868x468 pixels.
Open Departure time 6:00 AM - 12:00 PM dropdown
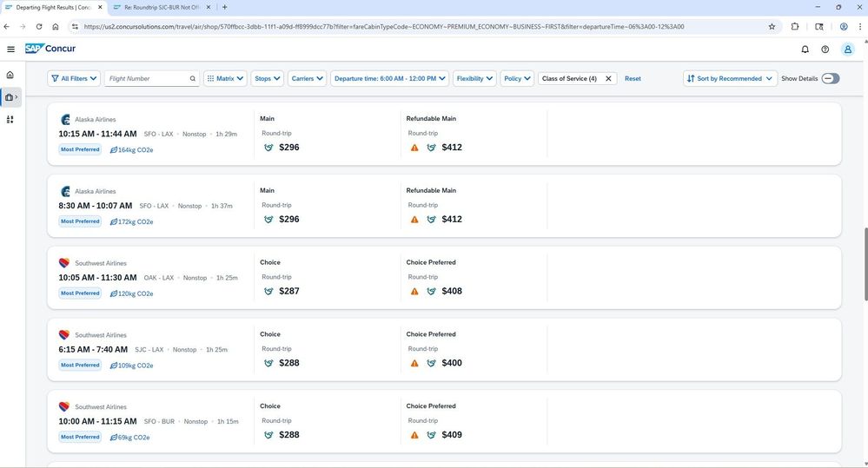(390, 78)
